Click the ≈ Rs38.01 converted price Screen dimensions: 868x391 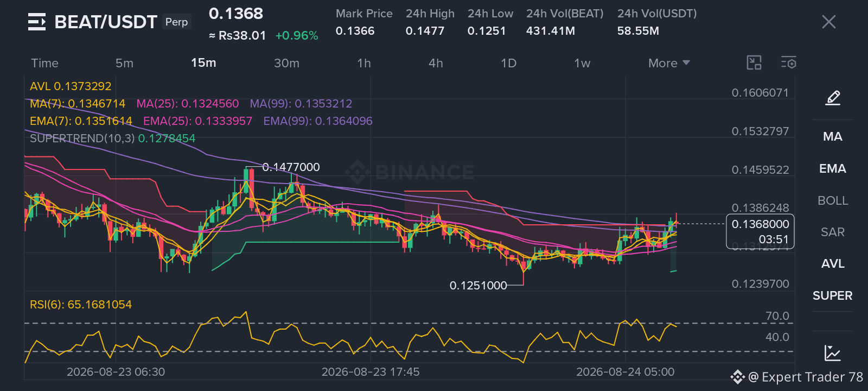pos(238,35)
